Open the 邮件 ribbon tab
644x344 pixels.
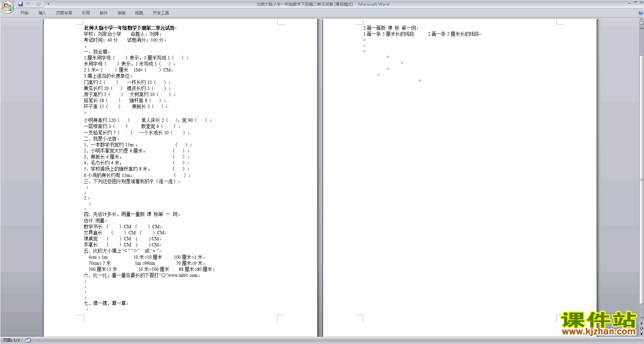pyautogui.click(x=103, y=13)
